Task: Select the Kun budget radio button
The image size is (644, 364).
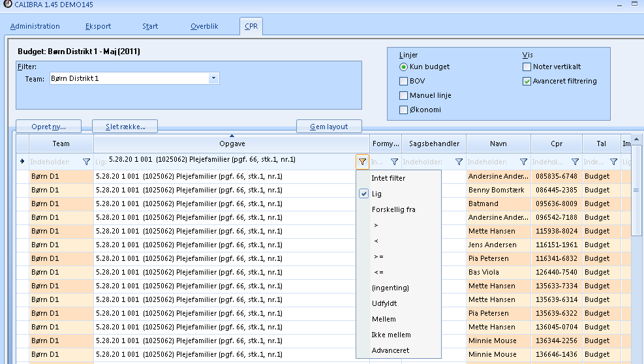Action: coord(404,67)
